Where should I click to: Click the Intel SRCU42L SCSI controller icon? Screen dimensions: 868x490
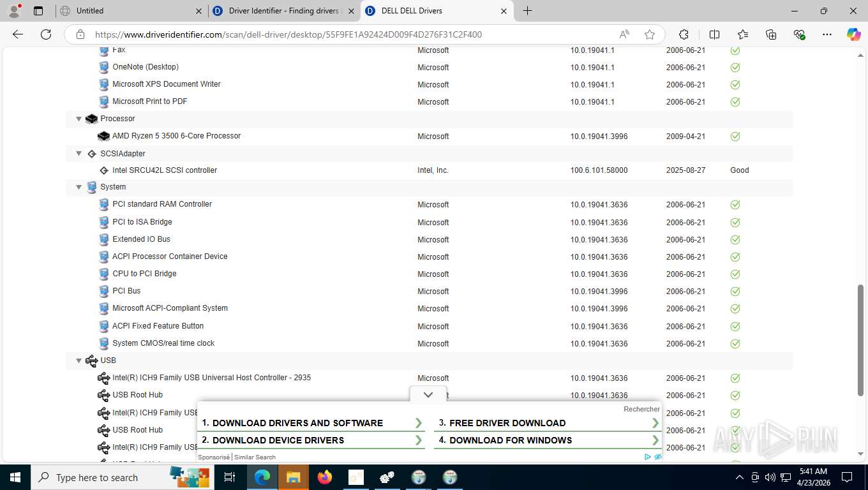(x=104, y=170)
